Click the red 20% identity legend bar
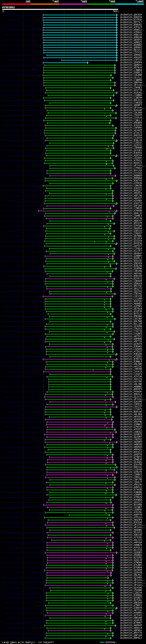The image size is (146, 644). tap(16, 4)
